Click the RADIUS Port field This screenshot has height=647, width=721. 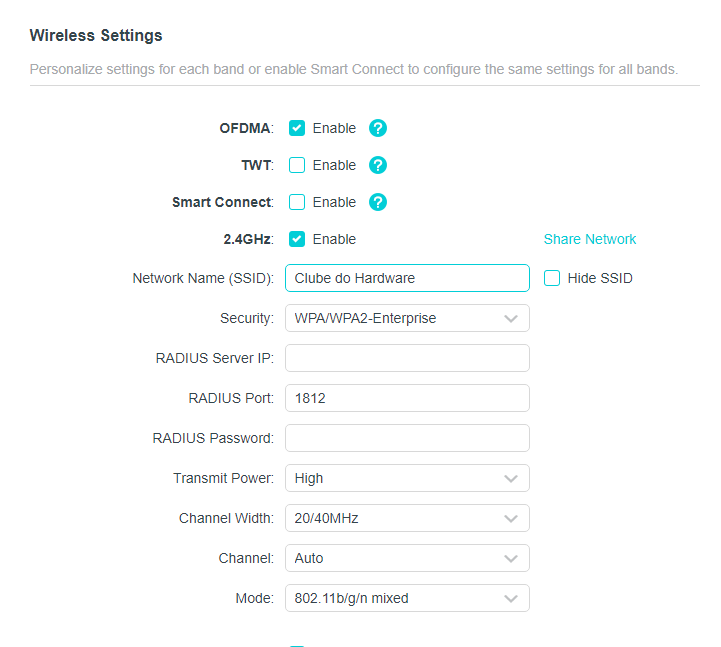pos(407,398)
